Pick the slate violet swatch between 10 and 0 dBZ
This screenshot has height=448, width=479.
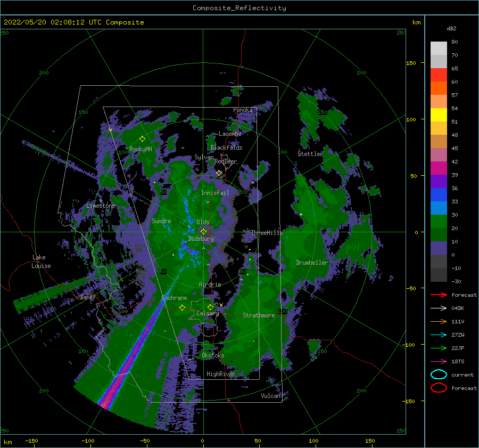[439, 248]
